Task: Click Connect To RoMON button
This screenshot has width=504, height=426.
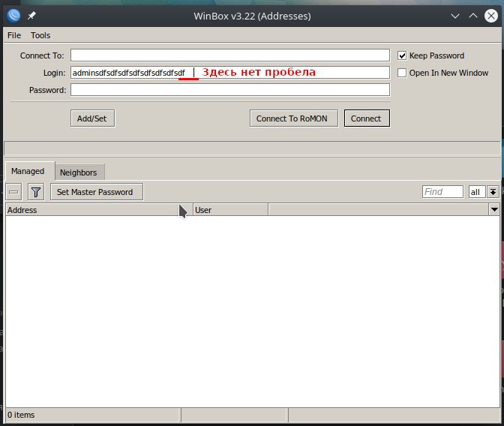Action: pyautogui.click(x=294, y=118)
